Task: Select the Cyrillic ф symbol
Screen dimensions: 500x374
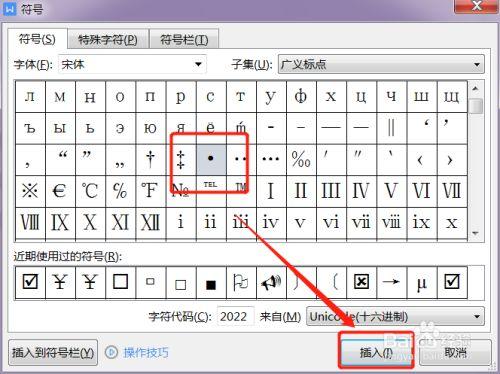Action: [301, 97]
